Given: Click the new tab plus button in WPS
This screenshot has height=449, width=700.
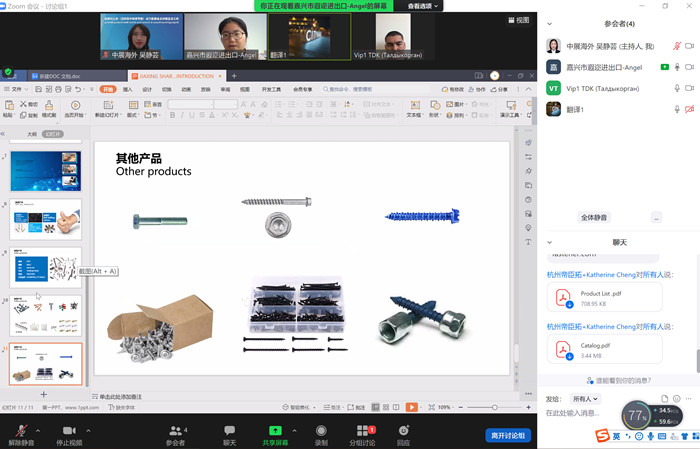Looking at the screenshot, I should (234, 76).
